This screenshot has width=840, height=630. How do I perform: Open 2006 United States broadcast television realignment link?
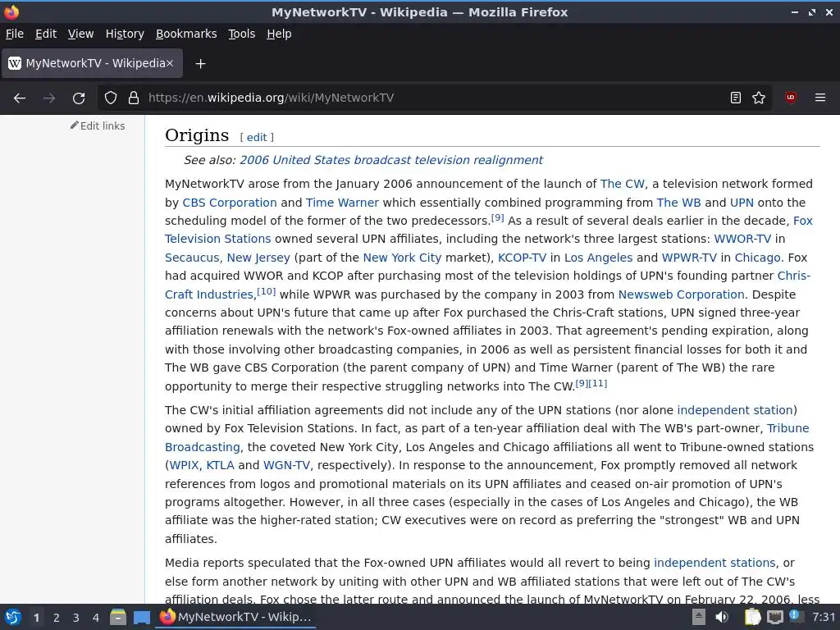pyautogui.click(x=391, y=160)
